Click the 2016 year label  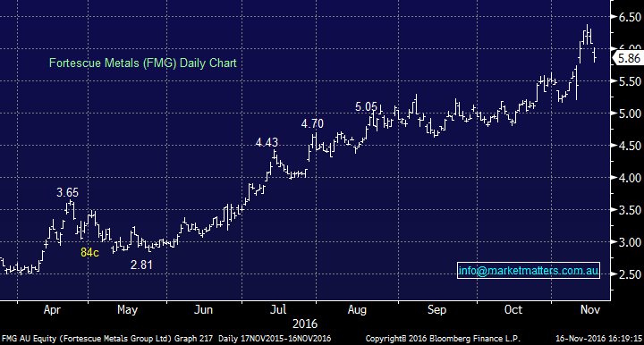click(x=305, y=324)
